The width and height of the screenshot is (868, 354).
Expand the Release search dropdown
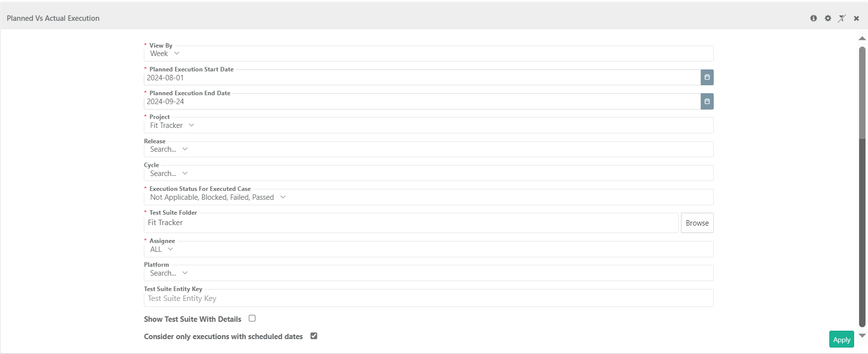(185, 149)
